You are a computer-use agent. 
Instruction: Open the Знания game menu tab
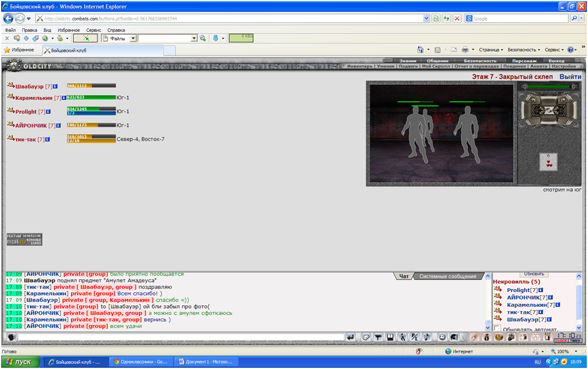coord(408,61)
